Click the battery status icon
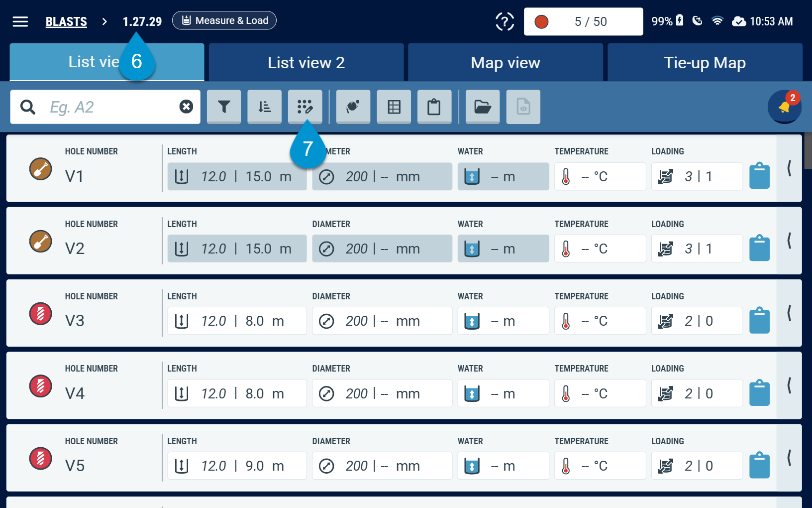This screenshot has height=508, width=812. pos(680,20)
